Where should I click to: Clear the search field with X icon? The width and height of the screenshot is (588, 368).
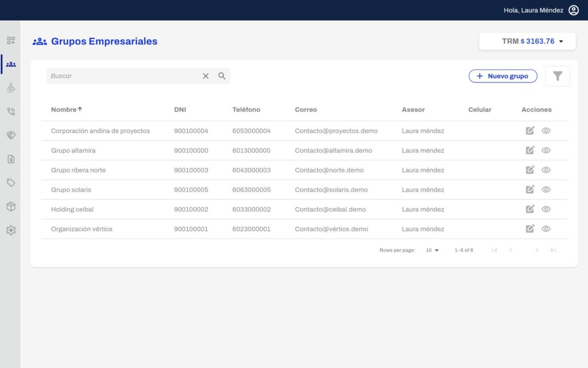click(x=206, y=76)
